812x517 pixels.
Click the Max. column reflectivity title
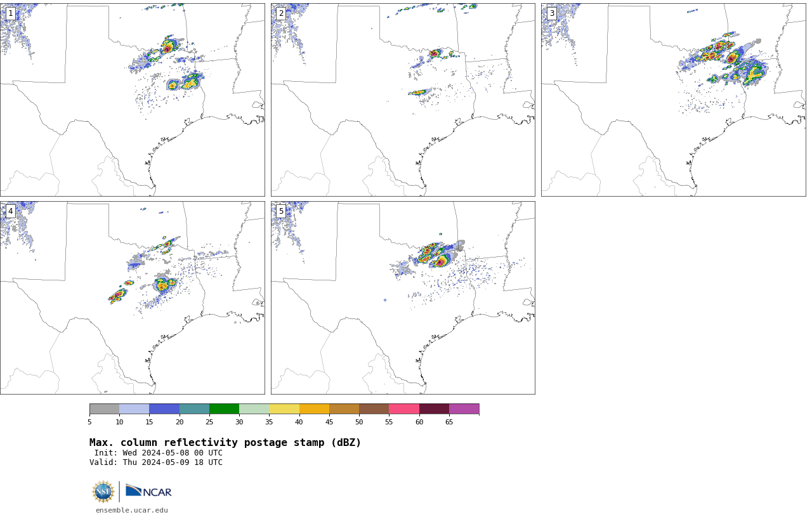pos(225,443)
